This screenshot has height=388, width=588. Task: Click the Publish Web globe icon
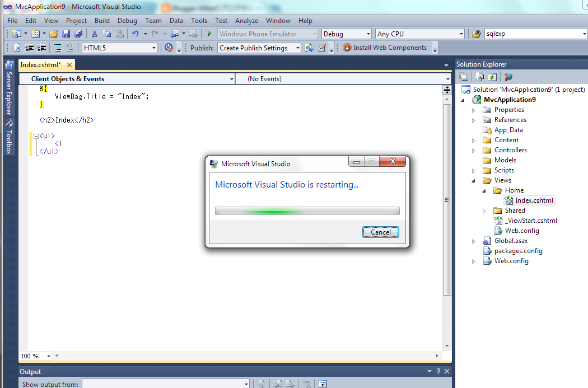[309, 48]
